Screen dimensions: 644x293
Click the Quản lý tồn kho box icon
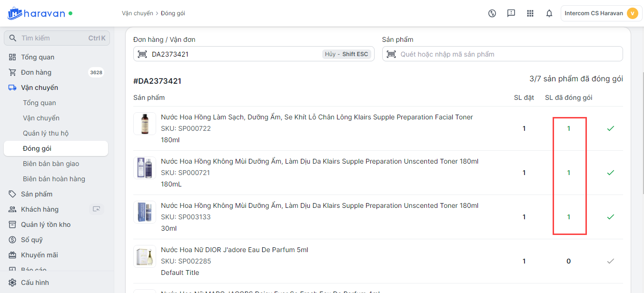12,225
